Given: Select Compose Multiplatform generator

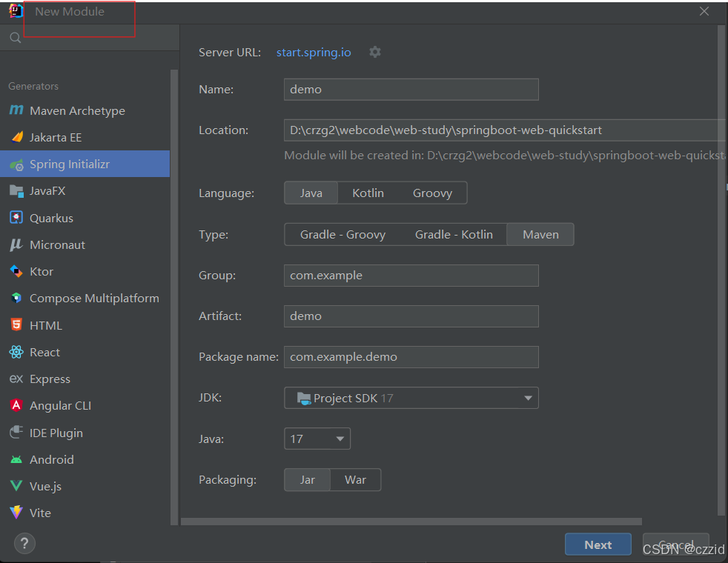Looking at the screenshot, I should coord(85,299).
